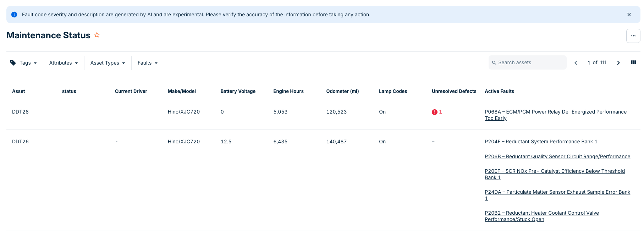Go to the previous page of assets
This screenshot has height=231, width=644.
(576, 63)
